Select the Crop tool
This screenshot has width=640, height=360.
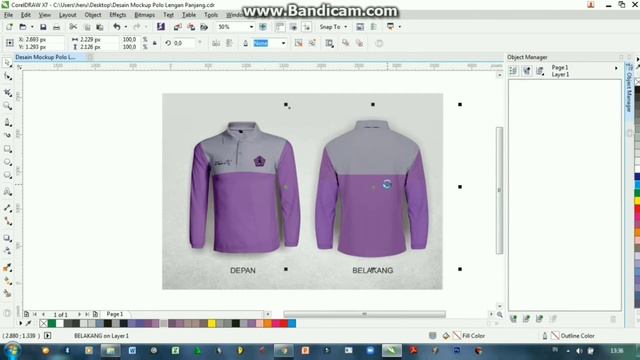[x=7, y=93]
